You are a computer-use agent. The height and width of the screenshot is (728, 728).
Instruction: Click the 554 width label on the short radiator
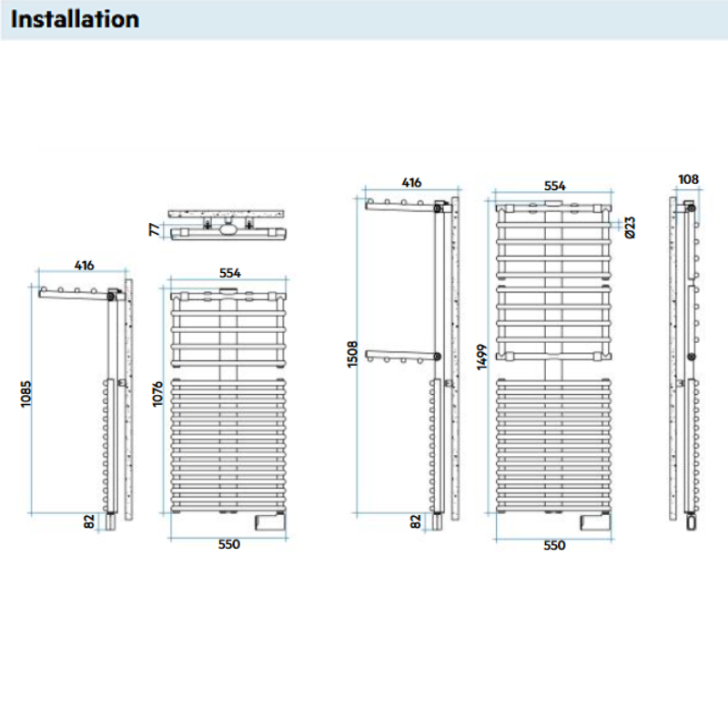click(228, 272)
